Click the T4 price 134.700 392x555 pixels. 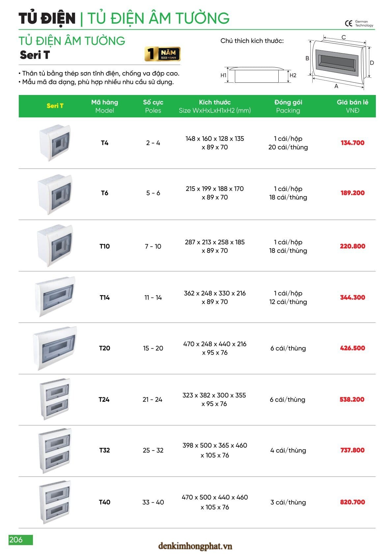point(352,143)
